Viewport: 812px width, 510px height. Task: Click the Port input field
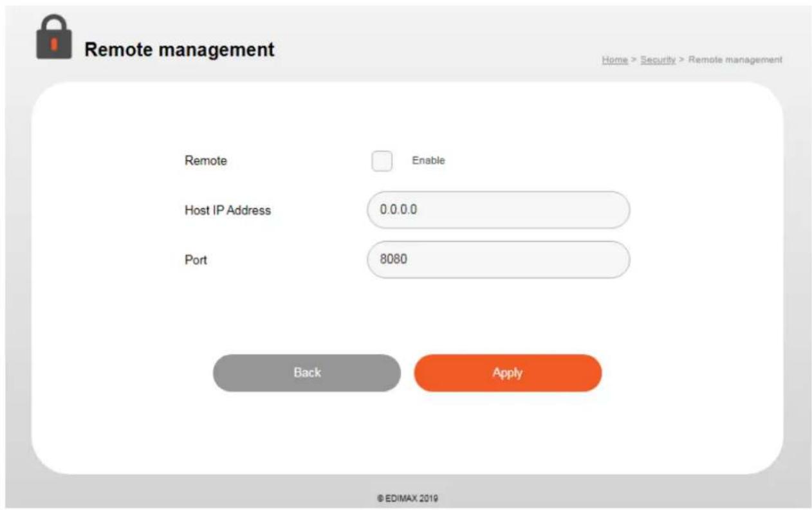coord(498,260)
